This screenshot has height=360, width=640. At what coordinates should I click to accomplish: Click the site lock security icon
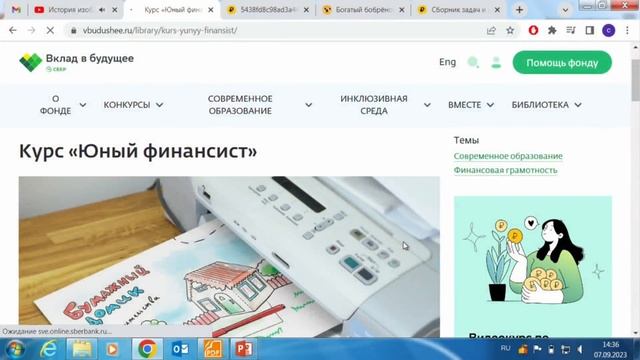point(73,31)
